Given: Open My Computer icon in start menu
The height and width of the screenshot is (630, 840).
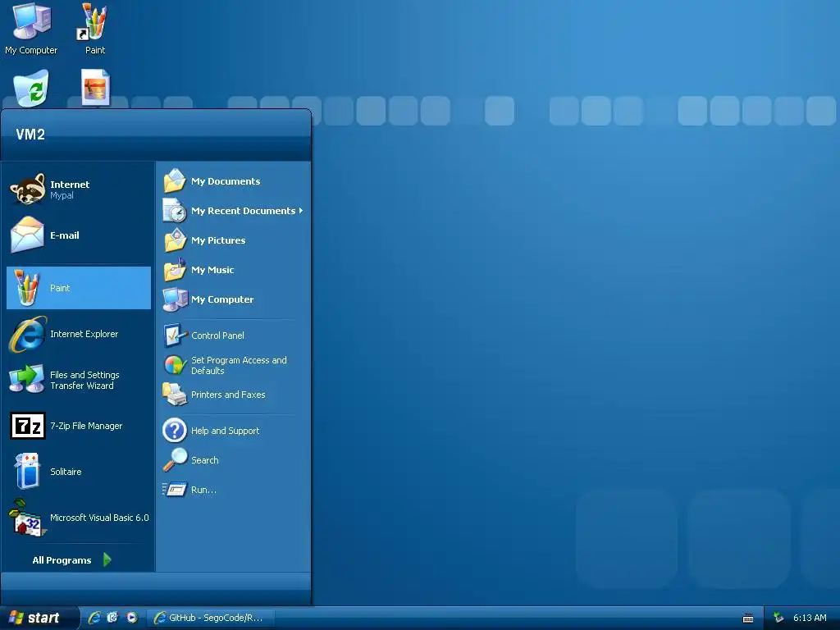Looking at the screenshot, I should coord(176,299).
